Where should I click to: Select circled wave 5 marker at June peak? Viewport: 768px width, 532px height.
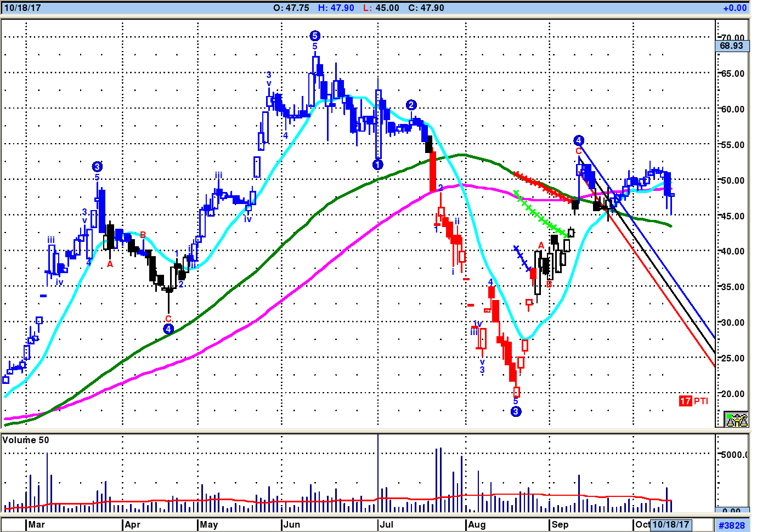tap(314, 36)
